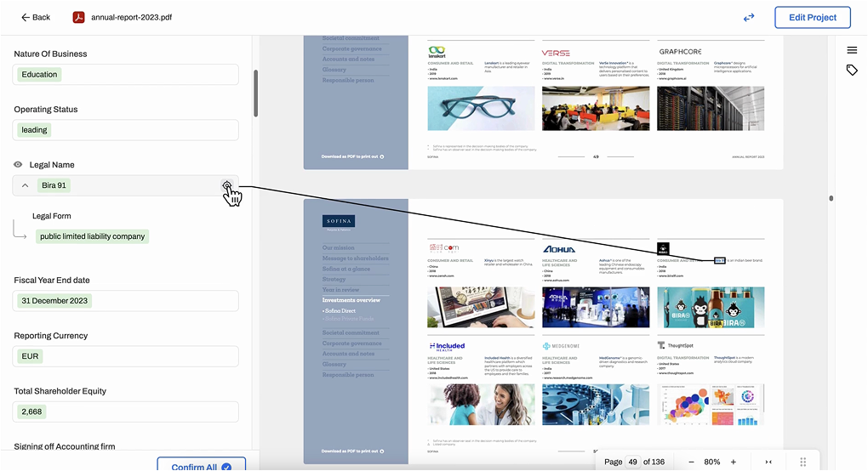Open 'Strategy' in lower page contents
This screenshot has width=868, height=471.
[x=334, y=279]
